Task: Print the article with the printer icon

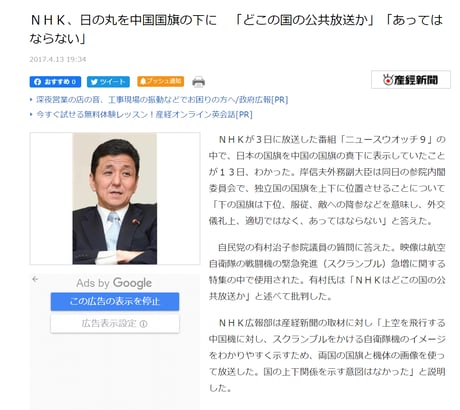Action: [198, 82]
